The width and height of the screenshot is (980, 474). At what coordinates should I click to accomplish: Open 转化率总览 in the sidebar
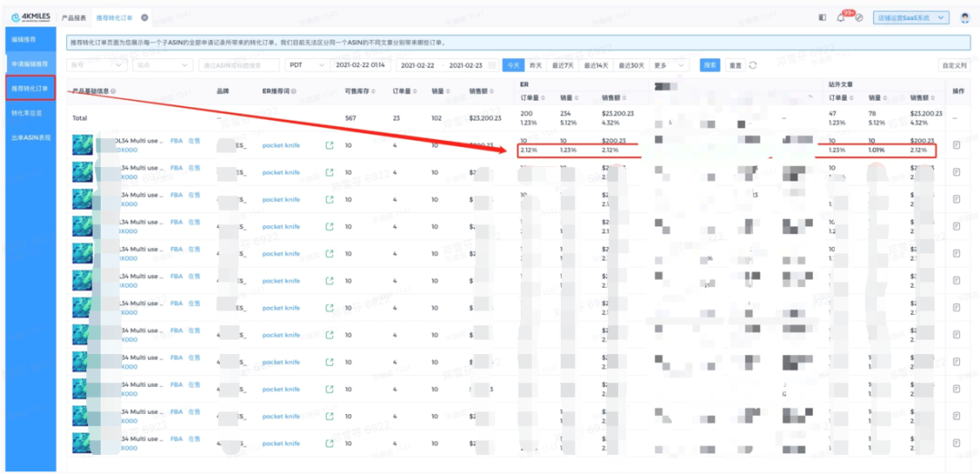27,114
